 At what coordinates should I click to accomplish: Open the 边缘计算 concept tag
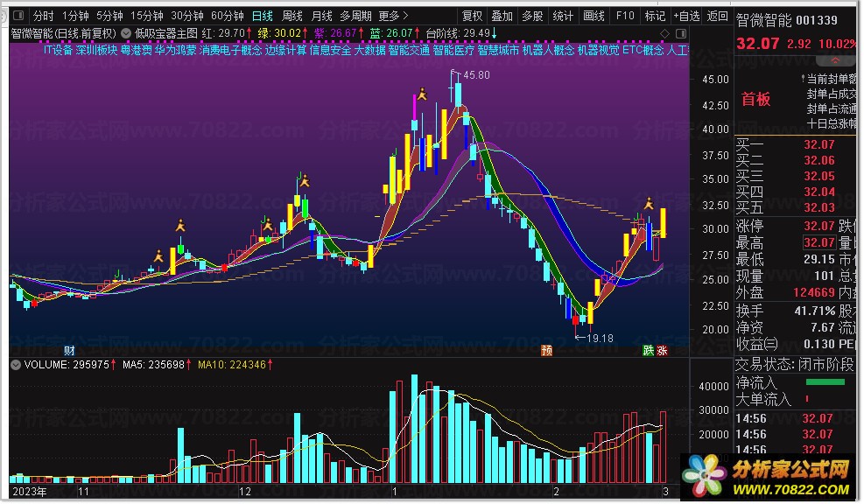click(x=285, y=50)
